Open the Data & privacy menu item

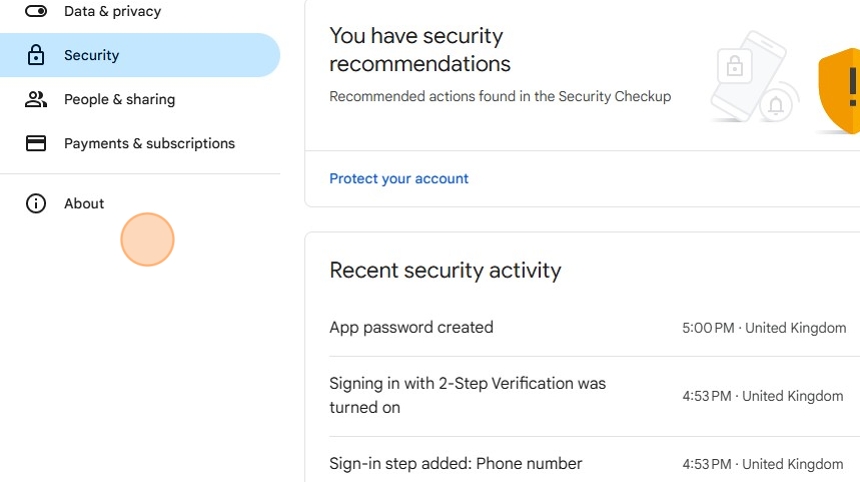tap(112, 12)
